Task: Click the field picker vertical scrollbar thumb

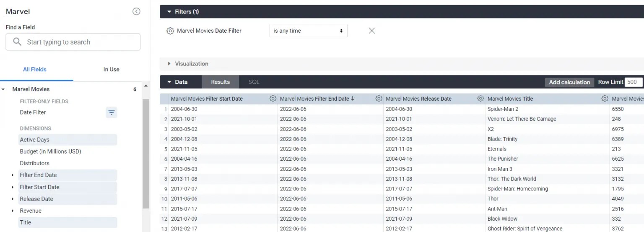Action: click(x=146, y=154)
